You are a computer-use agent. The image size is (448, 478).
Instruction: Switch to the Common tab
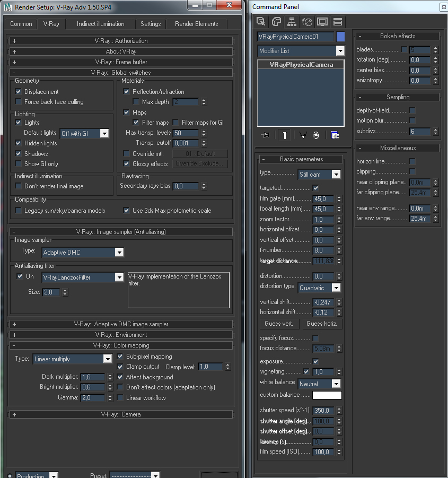pos(21,24)
